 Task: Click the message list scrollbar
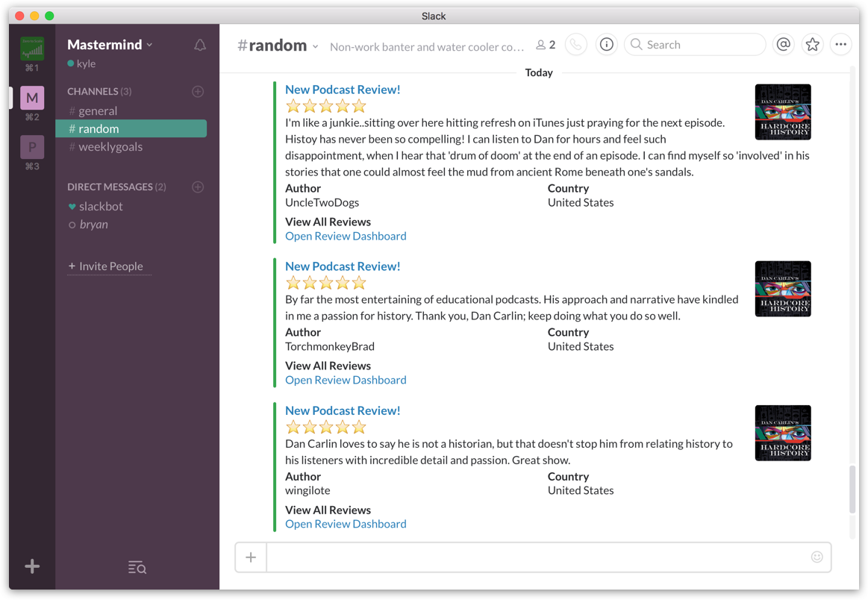(x=852, y=490)
